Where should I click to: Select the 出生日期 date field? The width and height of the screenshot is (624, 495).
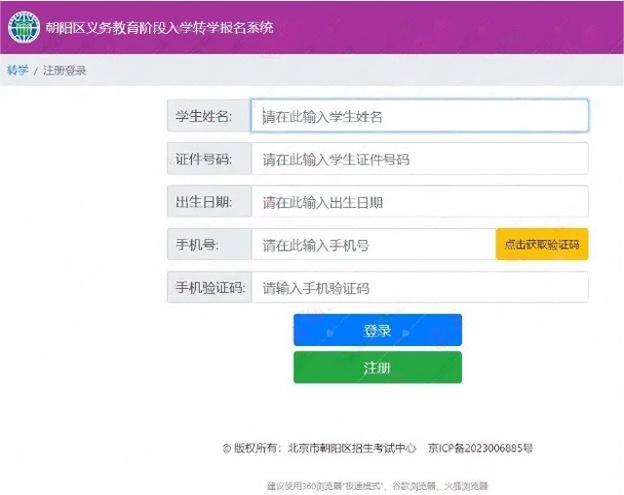(x=419, y=202)
